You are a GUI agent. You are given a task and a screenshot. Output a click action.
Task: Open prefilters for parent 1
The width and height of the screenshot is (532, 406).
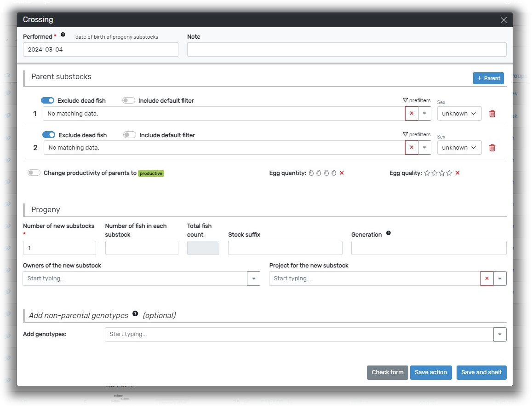click(x=417, y=100)
